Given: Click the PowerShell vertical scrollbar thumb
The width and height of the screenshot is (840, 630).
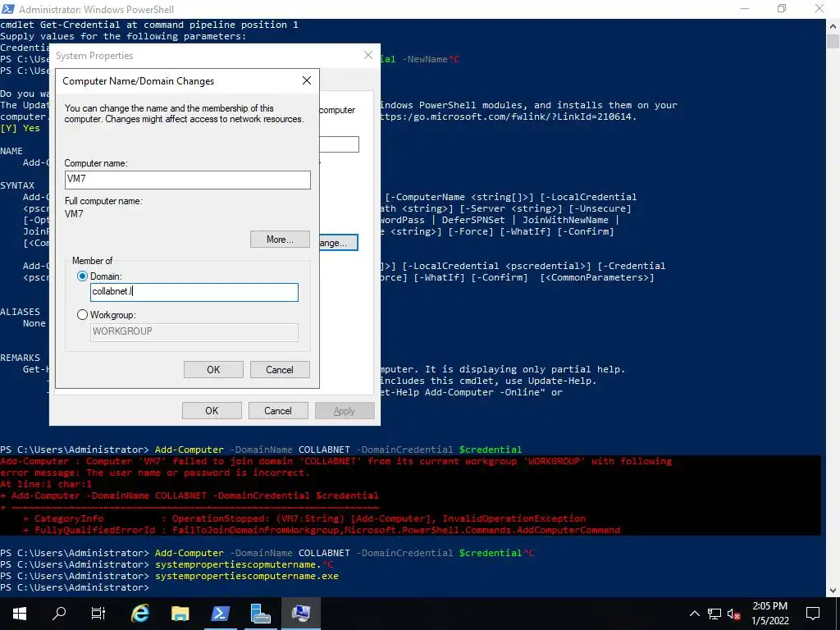Looking at the screenshot, I should tap(833, 41).
